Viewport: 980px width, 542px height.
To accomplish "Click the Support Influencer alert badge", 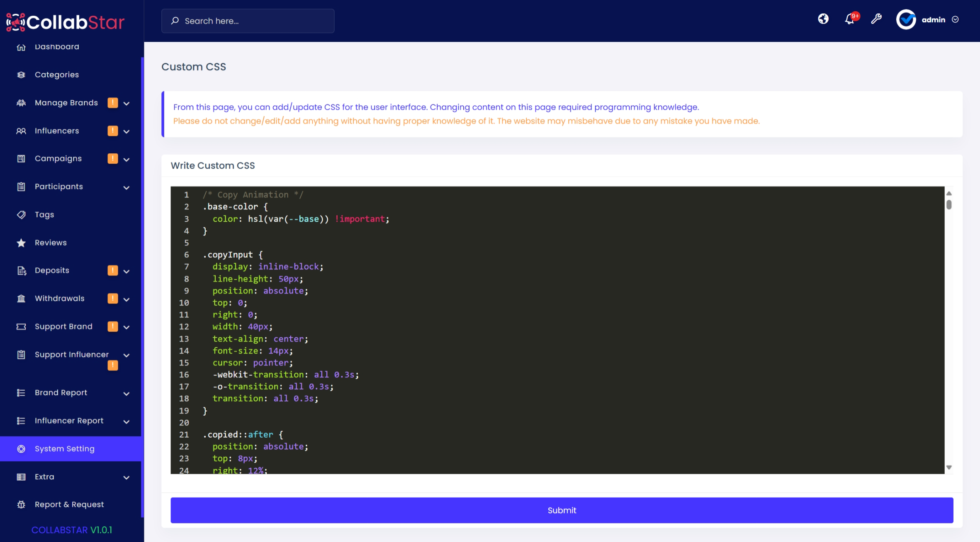I will (113, 365).
